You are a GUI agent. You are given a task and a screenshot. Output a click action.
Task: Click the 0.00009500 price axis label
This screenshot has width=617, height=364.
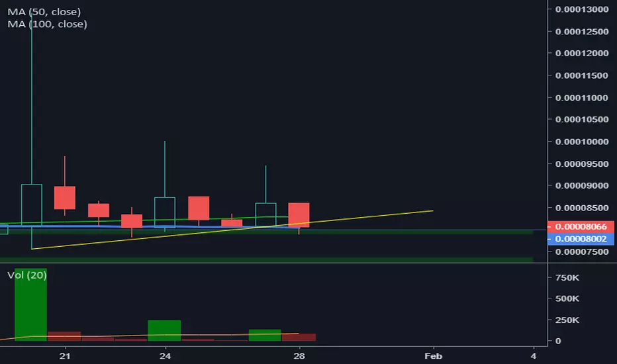click(x=582, y=163)
